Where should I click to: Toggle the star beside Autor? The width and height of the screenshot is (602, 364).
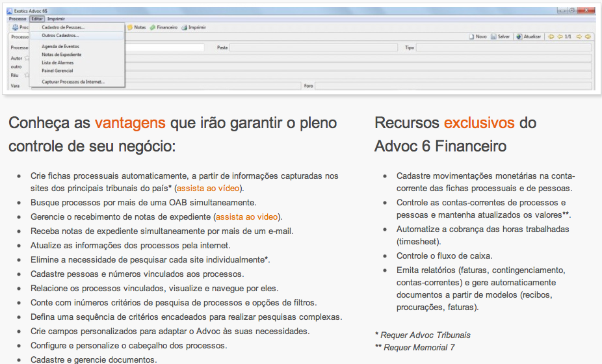(27, 58)
